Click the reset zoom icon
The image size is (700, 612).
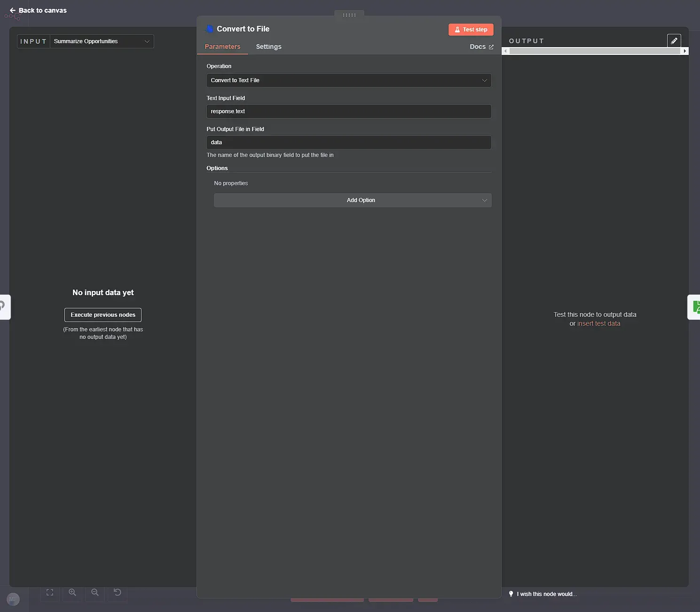[118, 592]
